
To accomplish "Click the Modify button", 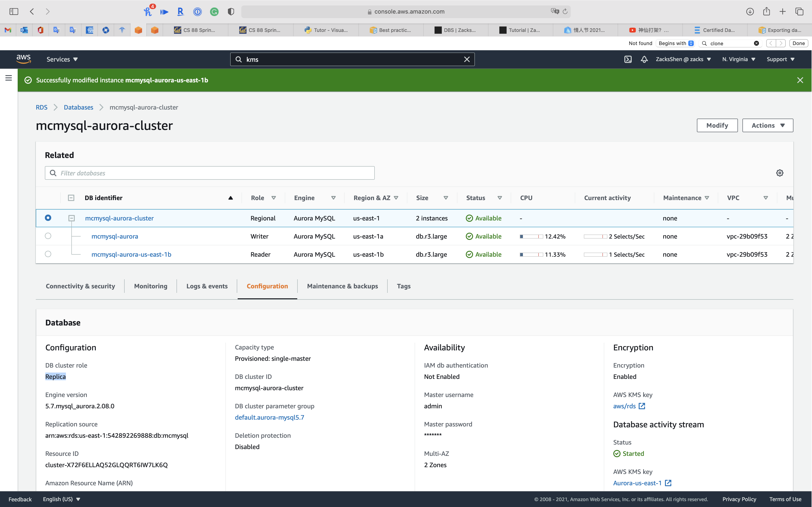I will pos(717,125).
